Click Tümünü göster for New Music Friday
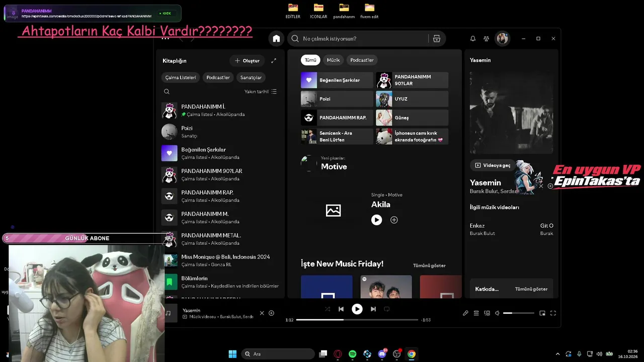Image resolution: width=644 pixels, height=362 pixels. (x=429, y=265)
